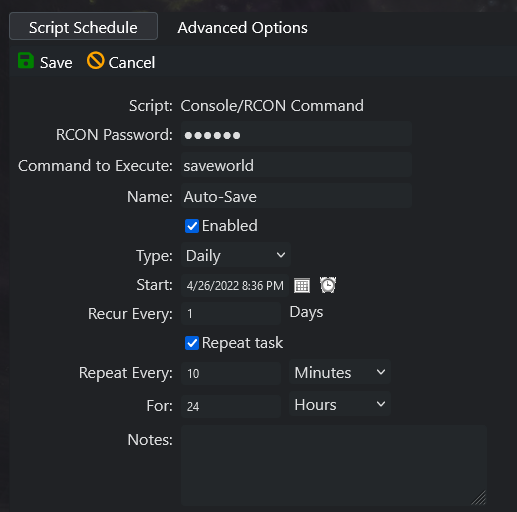The image size is (517, 512).
Task: Click the Save button label
Action: tap(56, 63)
